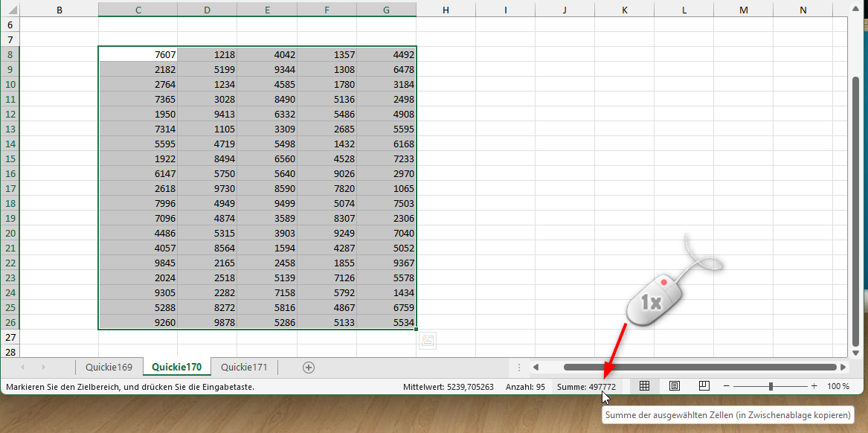868x433 pixels.
Task: Switch to Page Break Preview view
Action: coord(704,386)
